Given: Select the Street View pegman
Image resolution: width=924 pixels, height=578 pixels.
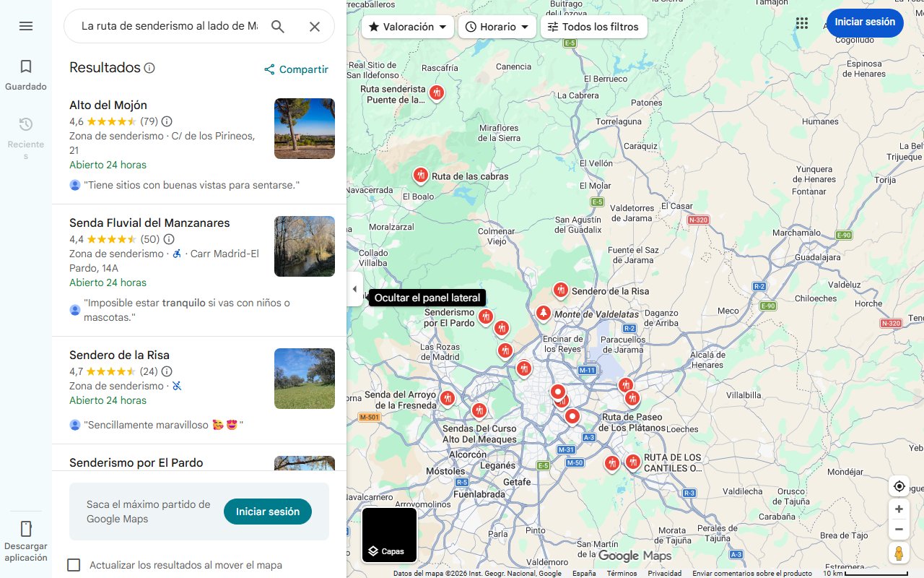Looking at the screenshot, I should (899, 553).
